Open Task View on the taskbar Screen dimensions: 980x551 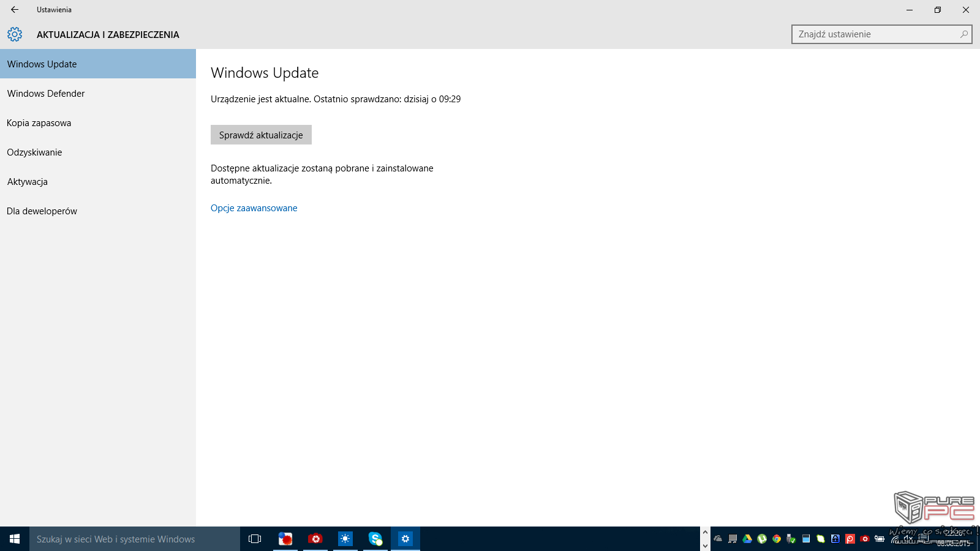(x=255, y=539)
